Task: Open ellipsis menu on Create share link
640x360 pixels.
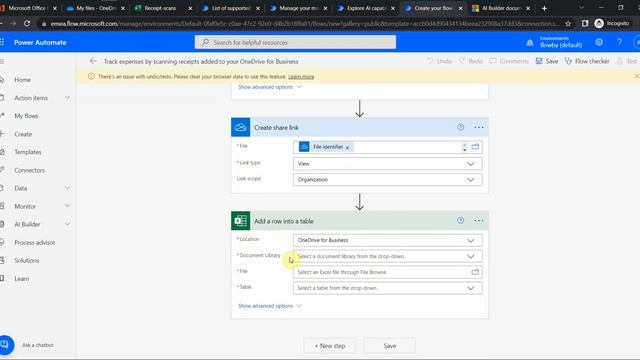Action: [479, 127]
